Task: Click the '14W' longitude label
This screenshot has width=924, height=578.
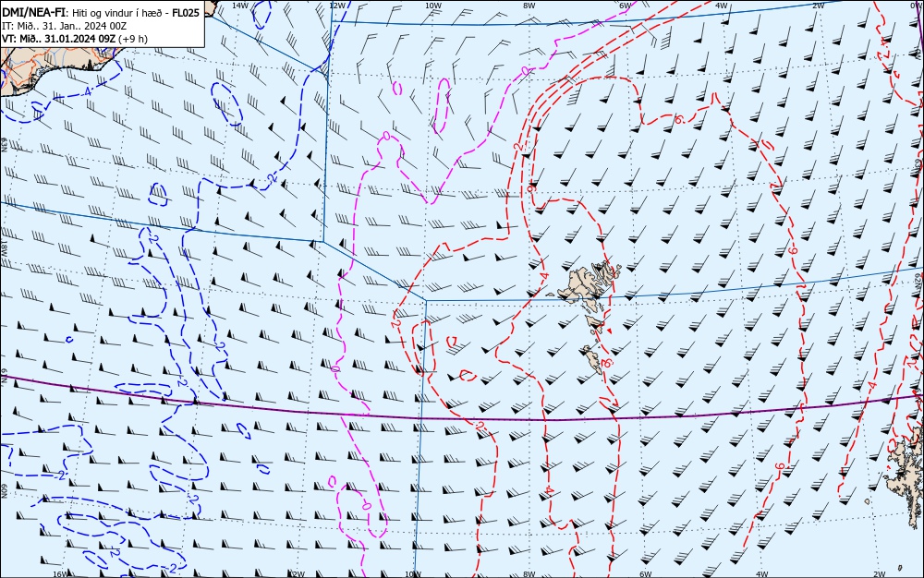Action: pos(239,6)
